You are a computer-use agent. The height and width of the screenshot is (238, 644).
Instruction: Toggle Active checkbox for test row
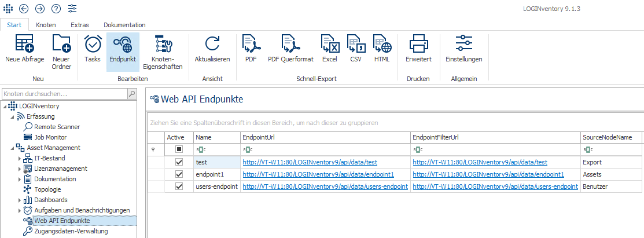pos(179,162)
